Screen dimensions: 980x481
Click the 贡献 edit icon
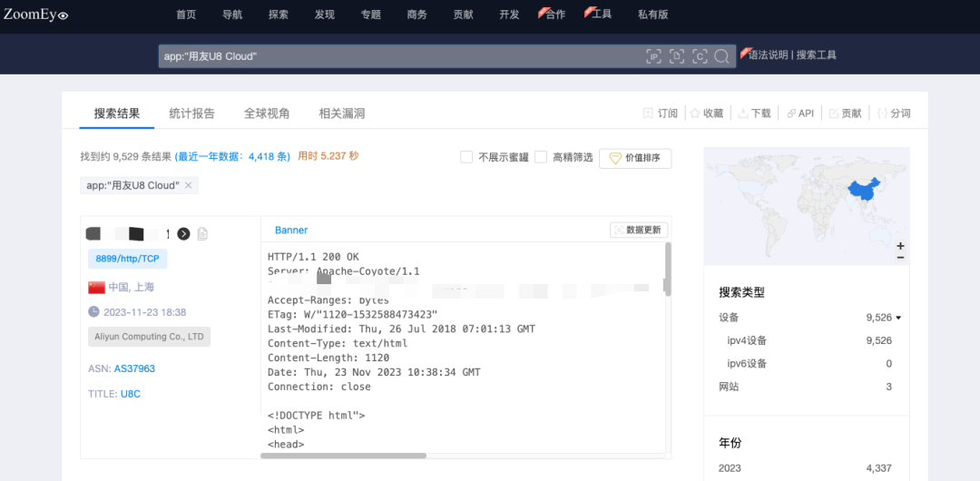coord(833,113)
